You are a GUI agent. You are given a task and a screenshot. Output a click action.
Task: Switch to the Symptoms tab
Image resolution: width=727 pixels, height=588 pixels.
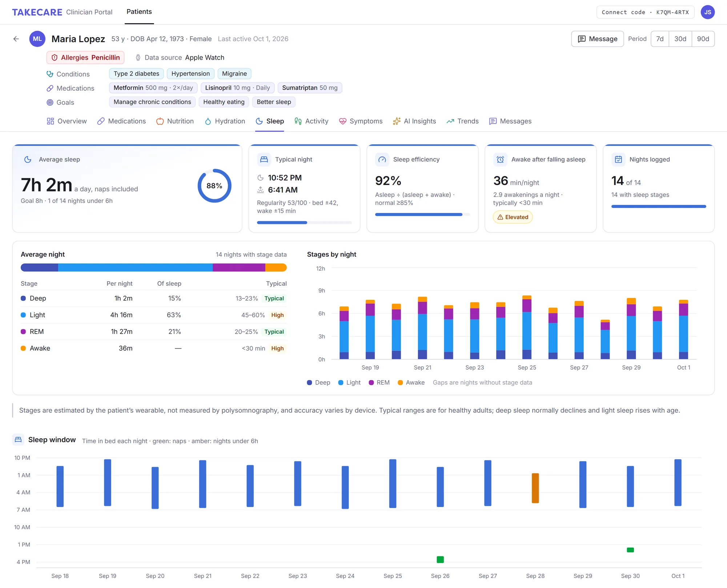[x=361, y=121]
